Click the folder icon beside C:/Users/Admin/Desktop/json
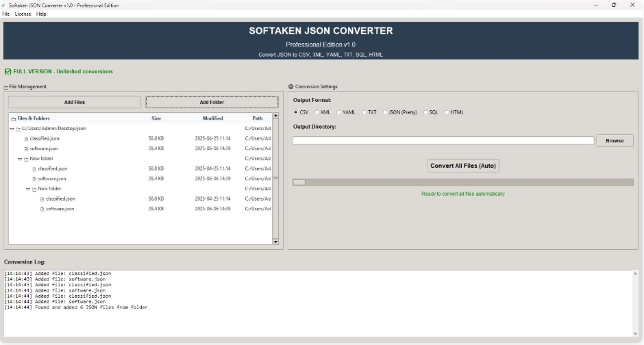 [x=18, y=129]
